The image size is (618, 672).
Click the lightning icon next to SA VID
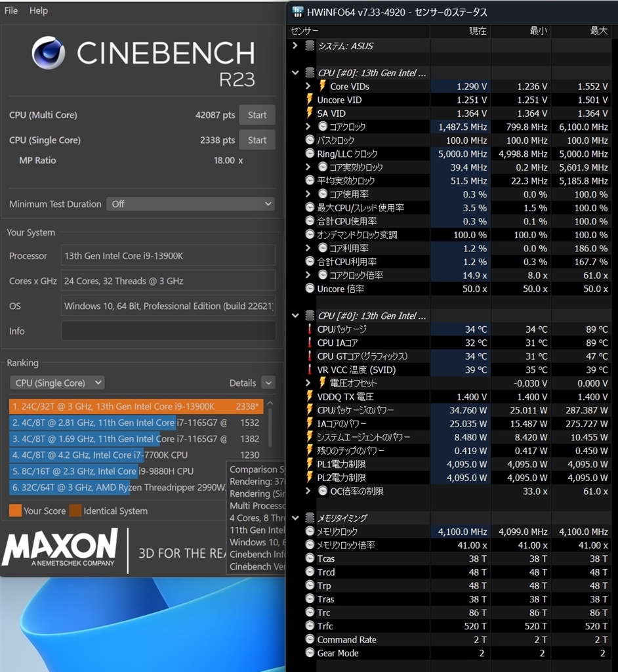pyautogui.click(x=310, y=113)
